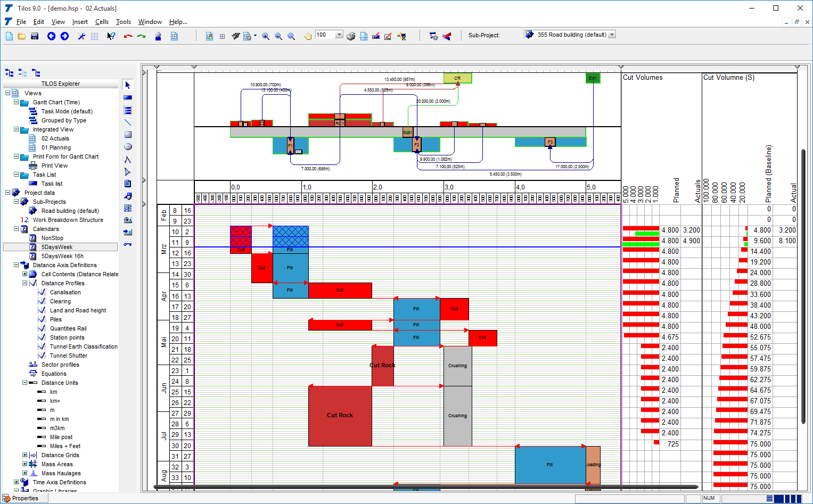Zoom in on the diagram
The height and width of the screenshot is (504, 813).
click(266, 36)
